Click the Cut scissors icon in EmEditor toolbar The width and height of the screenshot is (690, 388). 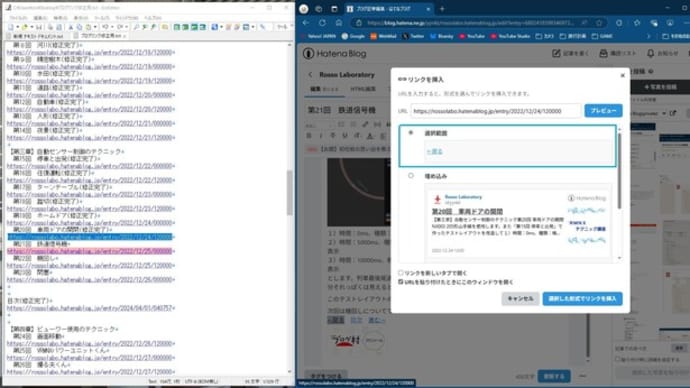point(70,27)
